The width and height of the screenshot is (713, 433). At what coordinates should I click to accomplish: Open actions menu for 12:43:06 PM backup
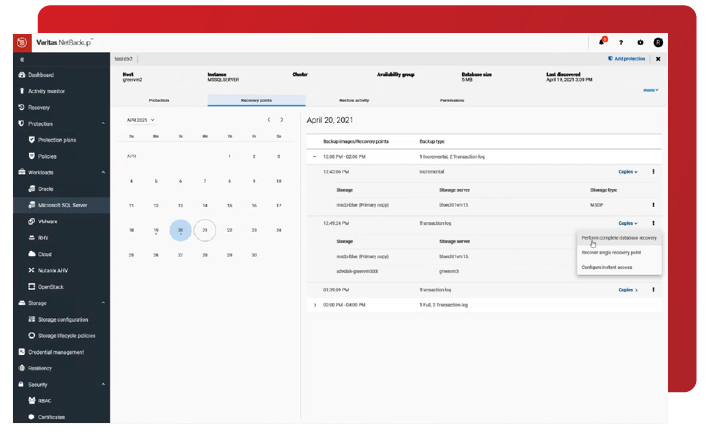coord(653,172)
